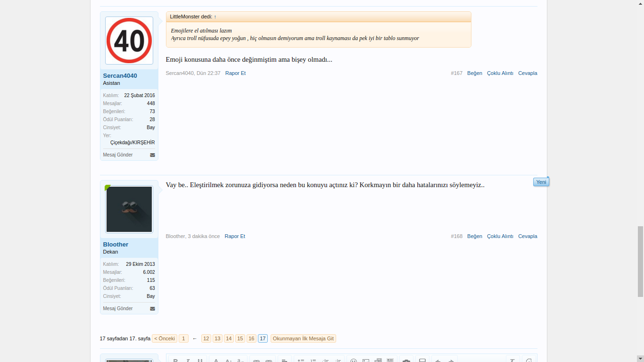Click 'Okunmayan İlk Mesaja Git' button
Image resolution: width=644 pixels, height=362 pixels.
(x=303, y=338)
